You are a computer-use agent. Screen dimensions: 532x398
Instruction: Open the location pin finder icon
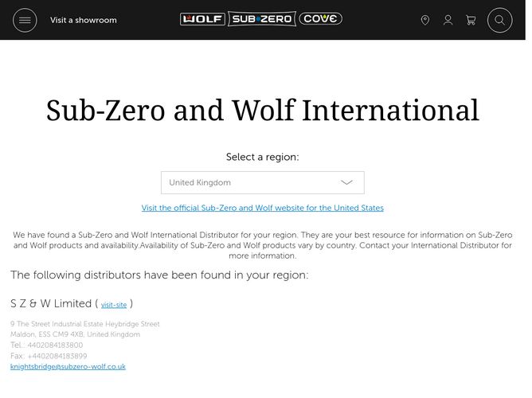coord(424,20)
